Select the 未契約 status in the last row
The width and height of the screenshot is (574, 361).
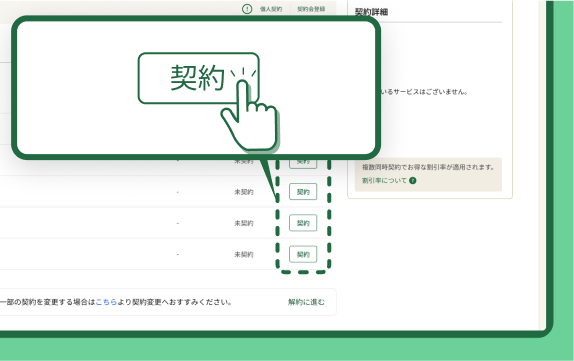(244, 254)
